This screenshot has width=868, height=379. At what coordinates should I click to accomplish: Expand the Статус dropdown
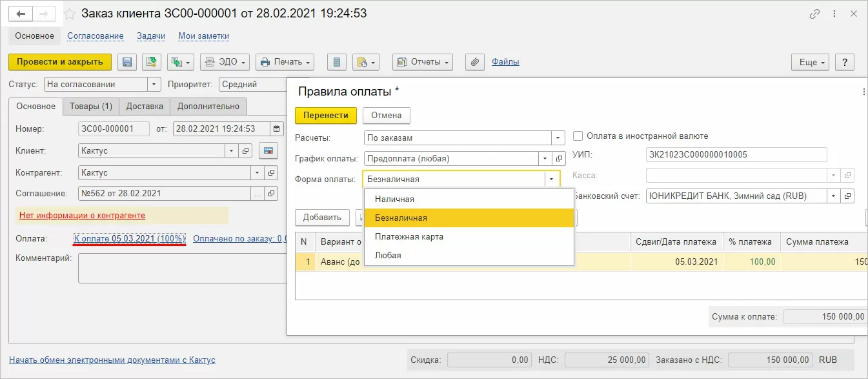tap(154, 84)
